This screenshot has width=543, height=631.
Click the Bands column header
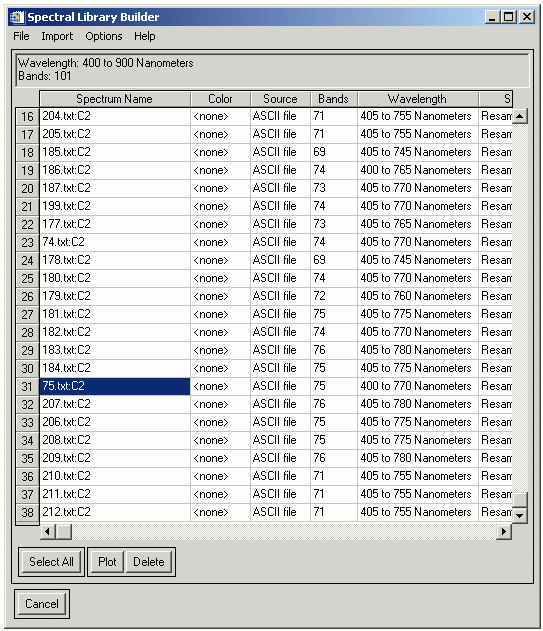[334, 99]
